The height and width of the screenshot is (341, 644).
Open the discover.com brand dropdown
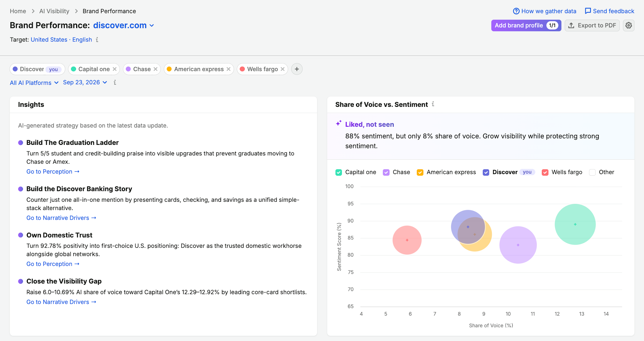pyautogui.click(x=124, y=25)
